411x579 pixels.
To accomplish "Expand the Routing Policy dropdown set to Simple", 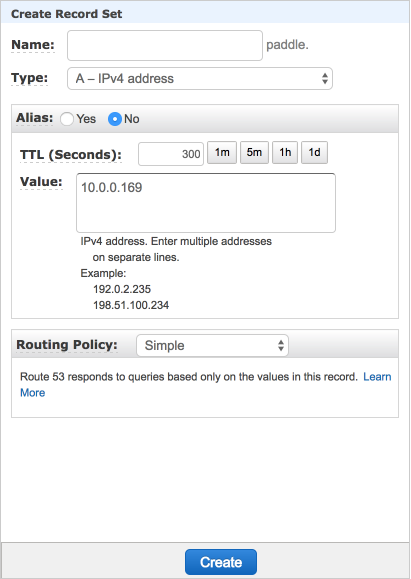I will pyautogui.click(x=212, y=346).
